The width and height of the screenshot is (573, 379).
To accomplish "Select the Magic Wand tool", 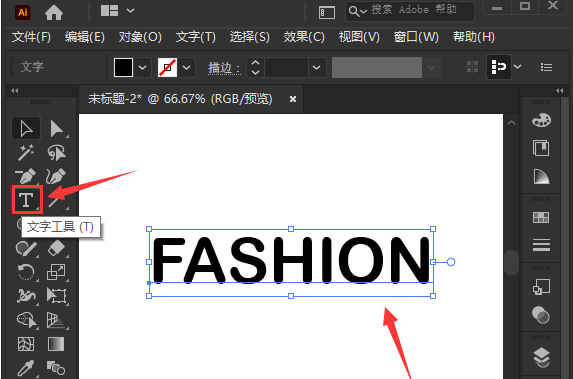I will click(x=26, y=152).
